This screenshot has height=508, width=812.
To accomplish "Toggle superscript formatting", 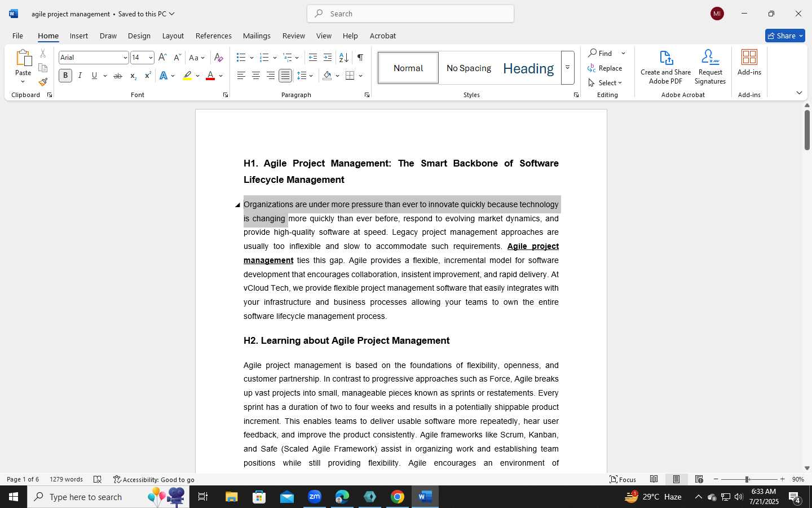I will point(148,76).
